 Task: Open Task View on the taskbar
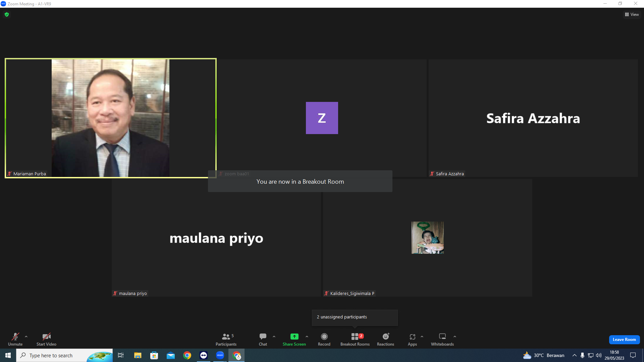click(121, 355)
